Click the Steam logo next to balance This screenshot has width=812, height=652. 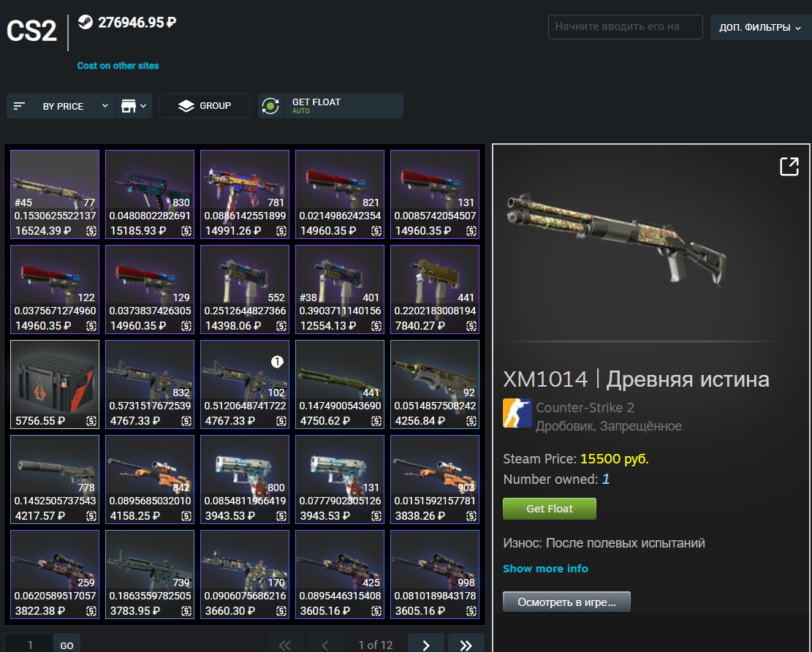click(86, 22)
